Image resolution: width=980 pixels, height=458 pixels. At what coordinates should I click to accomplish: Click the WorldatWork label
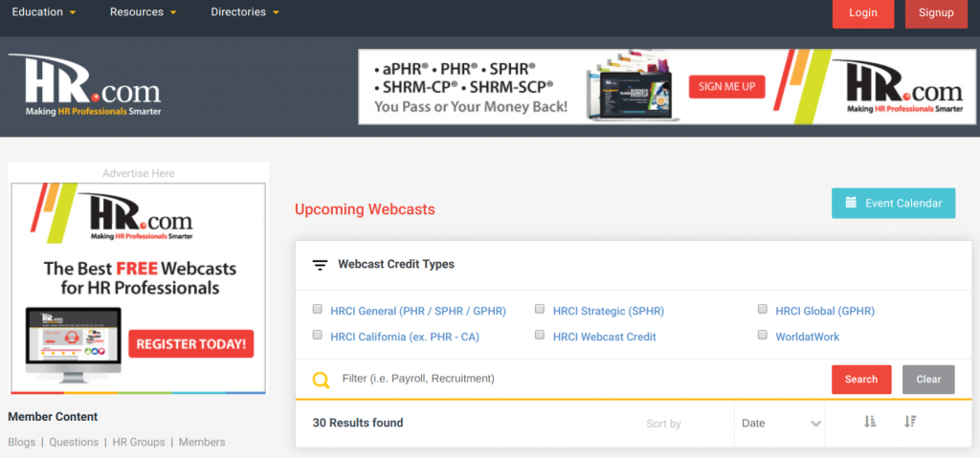pyautogui.click(x=808, y=337)
